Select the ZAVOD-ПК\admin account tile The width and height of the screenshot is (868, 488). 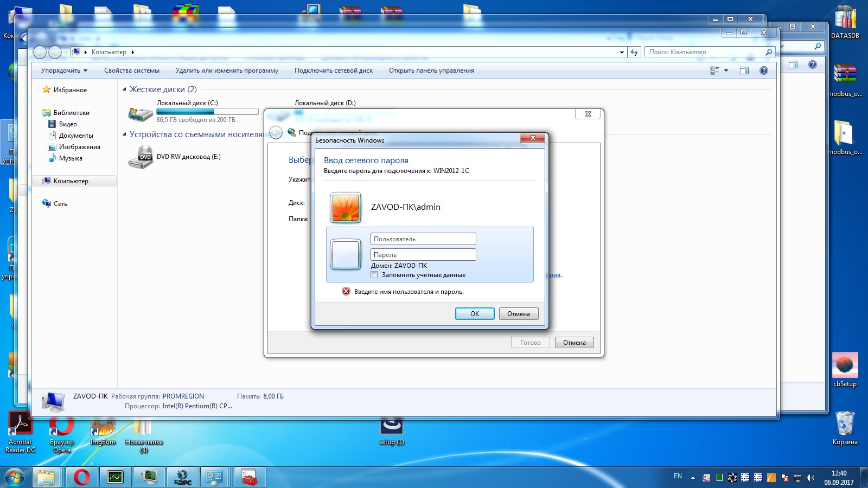tap(405, 207)
